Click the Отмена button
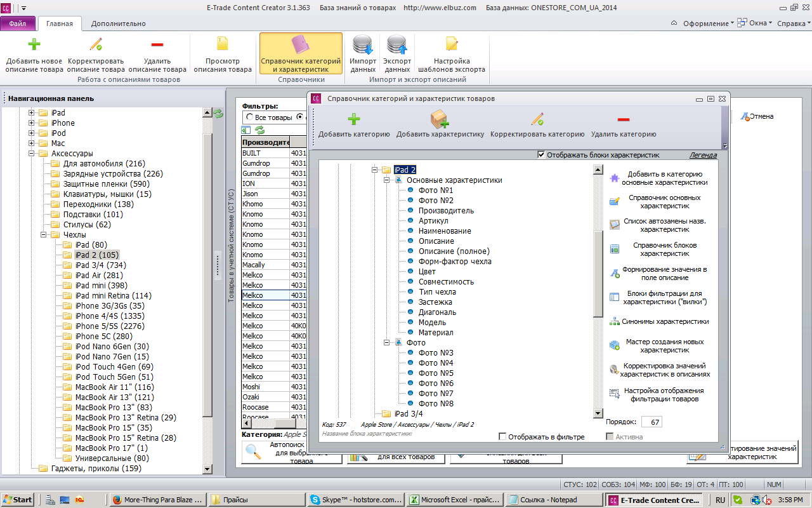This screenshot has height=508, width=812. (757, 117)
